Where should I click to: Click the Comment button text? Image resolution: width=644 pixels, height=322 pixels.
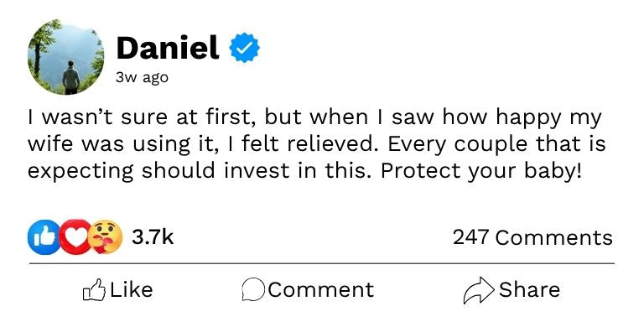[x=321, y=289]
